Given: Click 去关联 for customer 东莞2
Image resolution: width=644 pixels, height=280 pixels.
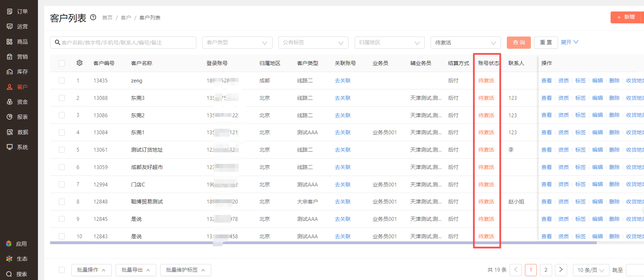Looking at the screenshot, I should (343, 115).
